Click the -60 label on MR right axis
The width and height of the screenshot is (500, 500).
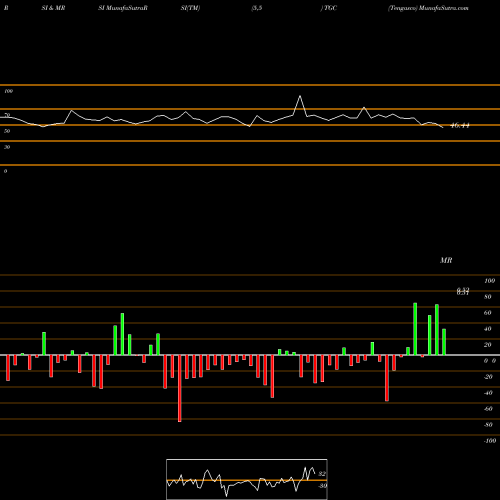[488, 409]
